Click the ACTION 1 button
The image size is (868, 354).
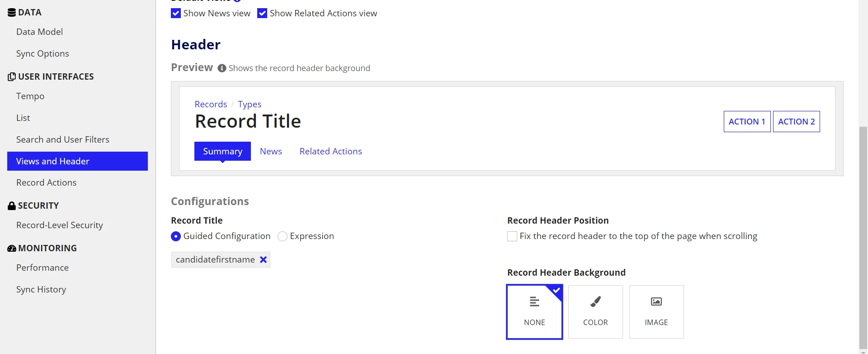coord(747,121)
